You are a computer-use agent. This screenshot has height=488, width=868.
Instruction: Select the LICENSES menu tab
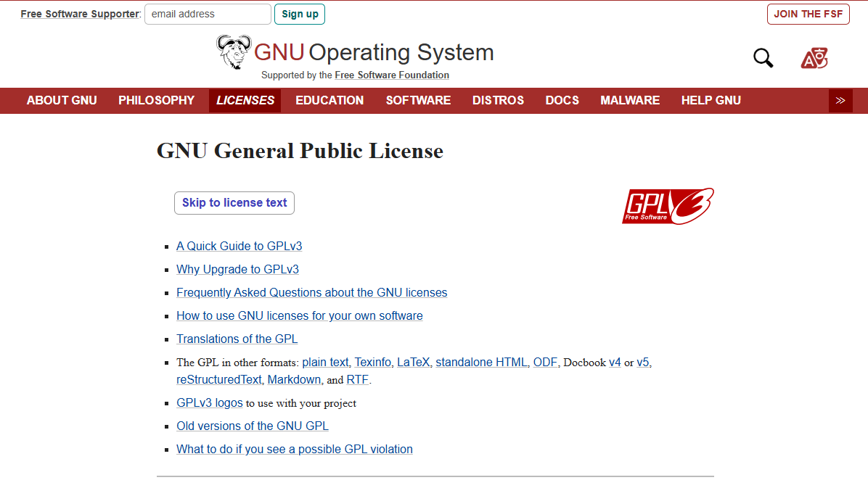click(x=245, y=101)
